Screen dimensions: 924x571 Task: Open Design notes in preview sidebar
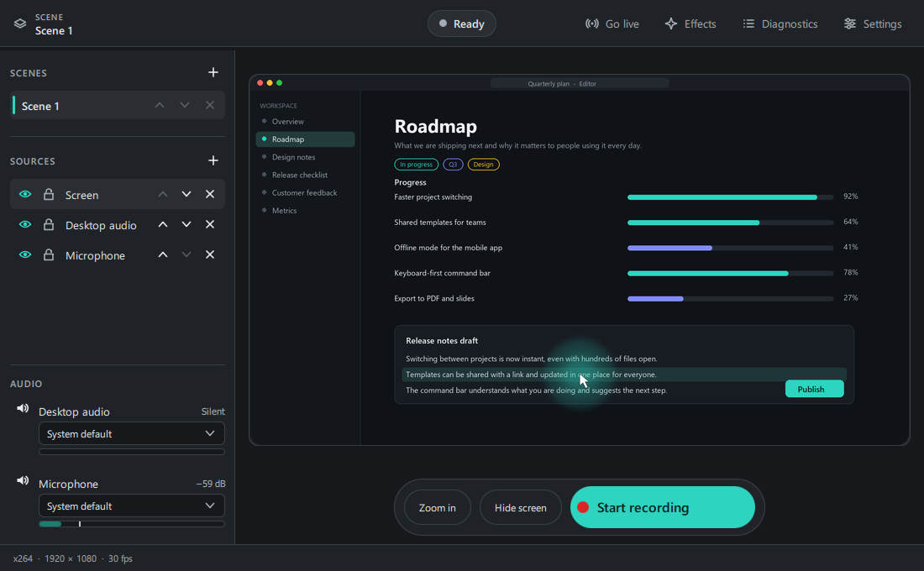(x=305, y=157)
